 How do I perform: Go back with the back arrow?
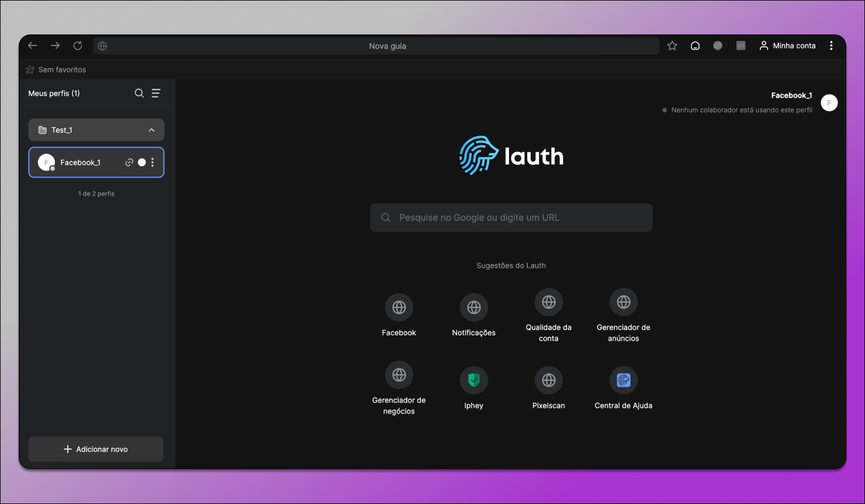coord(33,46)
